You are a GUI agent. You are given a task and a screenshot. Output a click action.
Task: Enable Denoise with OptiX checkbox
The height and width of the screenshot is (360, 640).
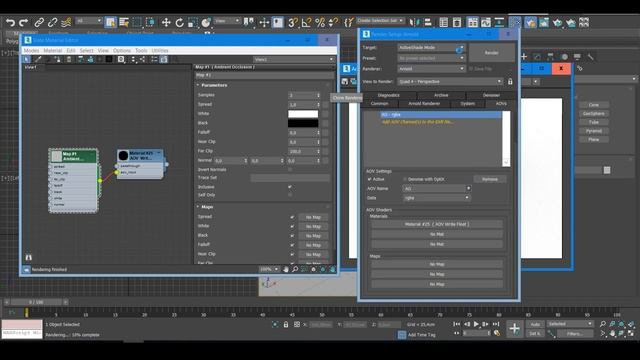[x=405, y=179]
